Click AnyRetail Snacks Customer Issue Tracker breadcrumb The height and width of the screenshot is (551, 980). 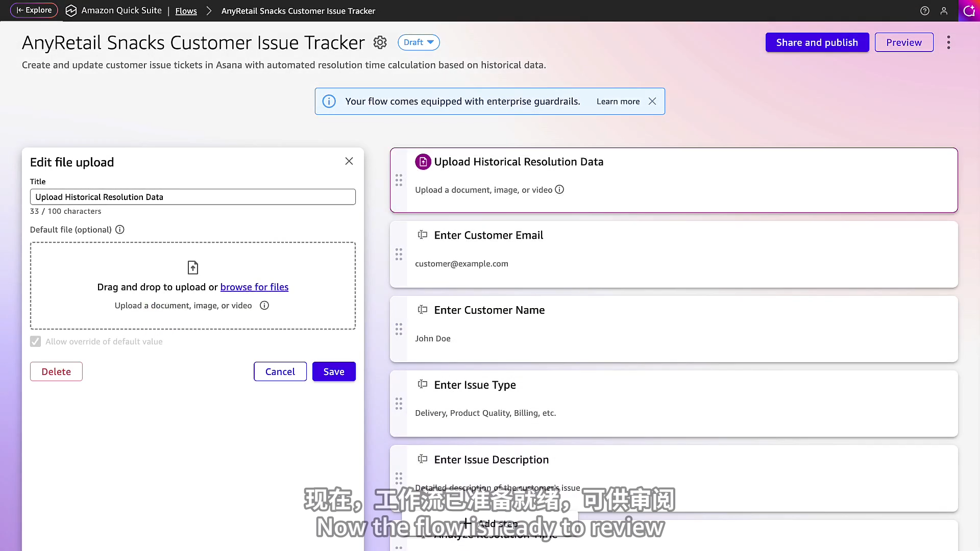(298, 11)
